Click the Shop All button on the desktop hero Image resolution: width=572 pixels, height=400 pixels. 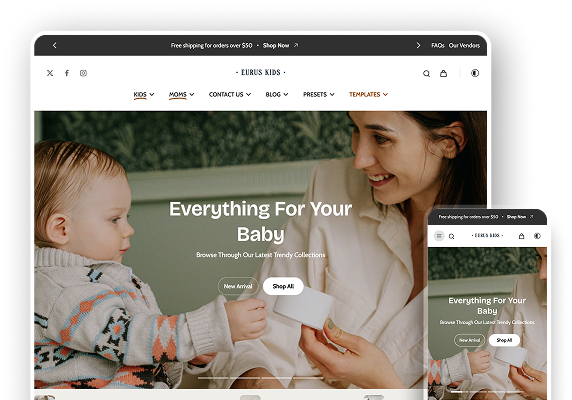(x=283, y=286)
